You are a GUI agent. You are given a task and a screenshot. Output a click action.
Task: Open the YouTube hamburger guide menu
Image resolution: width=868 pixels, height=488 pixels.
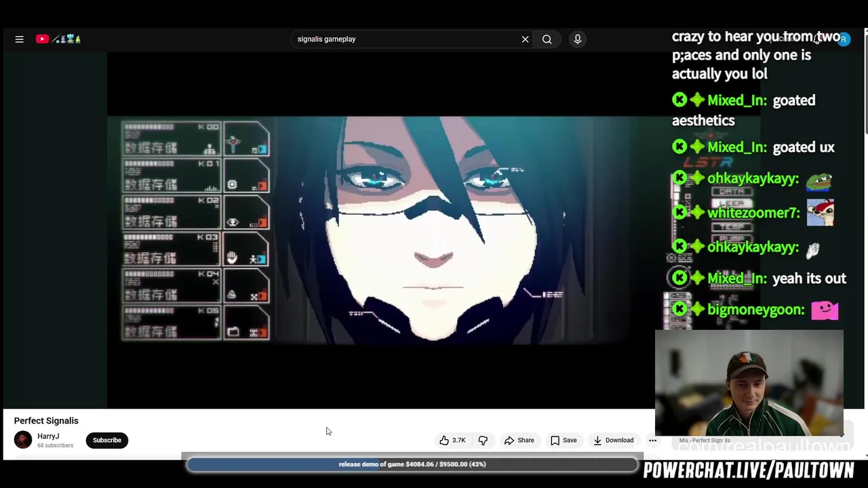point(20,39)
